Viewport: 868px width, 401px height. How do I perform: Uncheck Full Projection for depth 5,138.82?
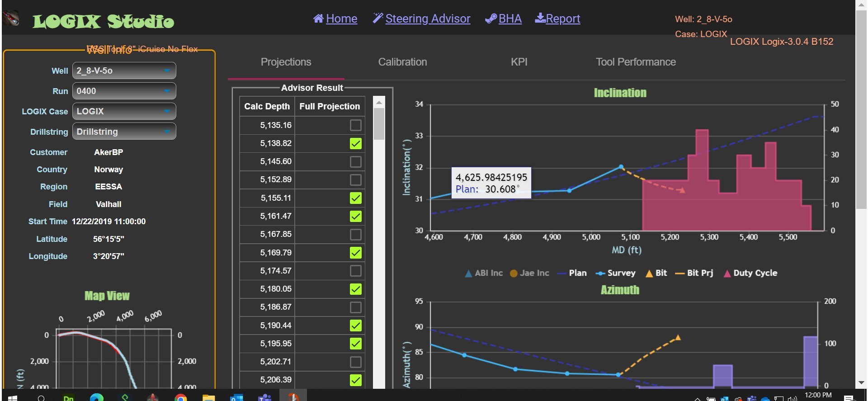[356, 143]
